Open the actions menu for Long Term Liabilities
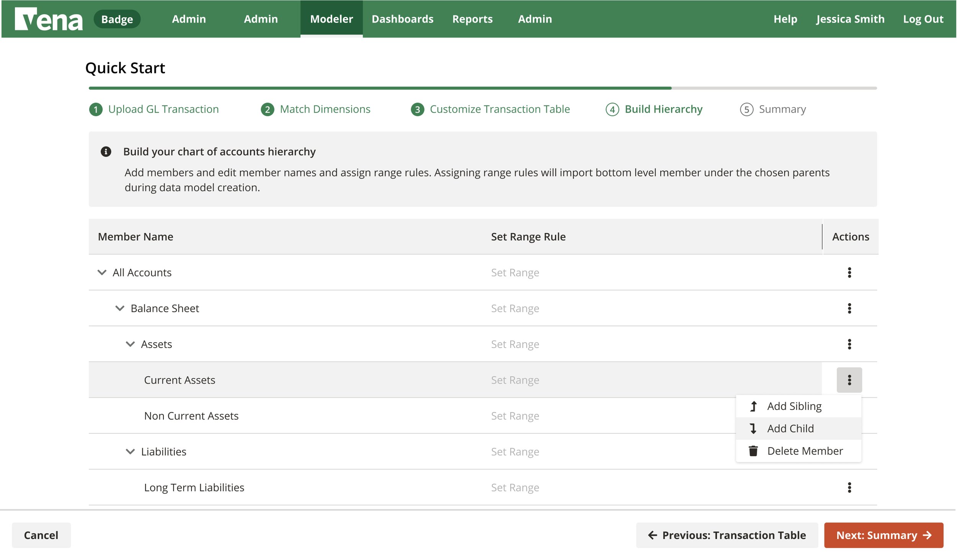This screenshot has width=957, height=560. click(850, 487)
